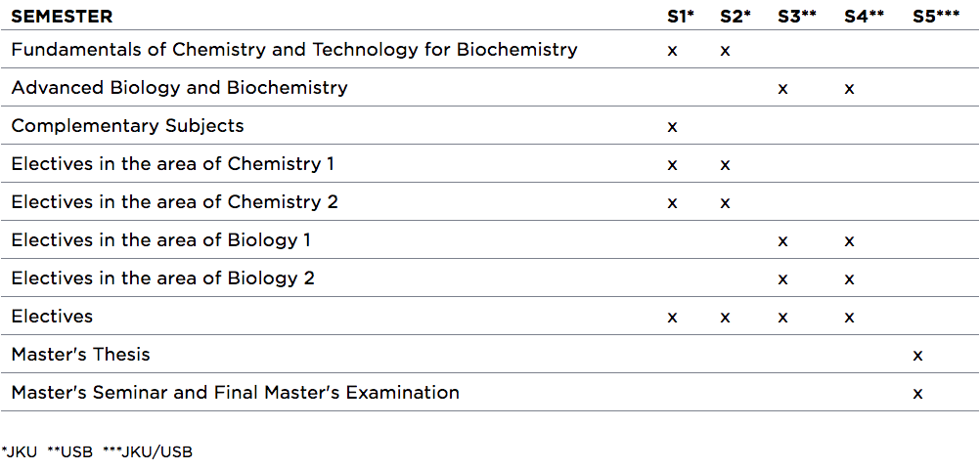This screenshot has height=470, width=980.
Task: Select Electives in the area of Chemistry 2
Action: 174,202
